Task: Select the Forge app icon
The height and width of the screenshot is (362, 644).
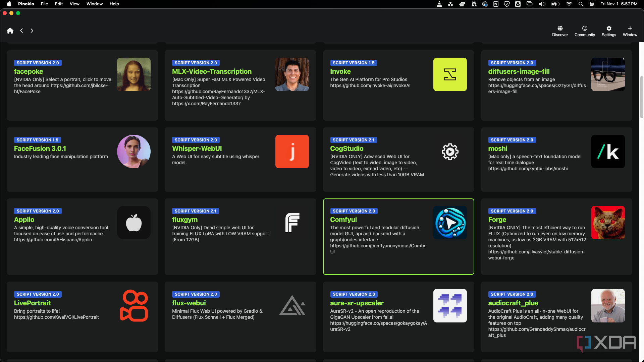Action: (608, 222)
